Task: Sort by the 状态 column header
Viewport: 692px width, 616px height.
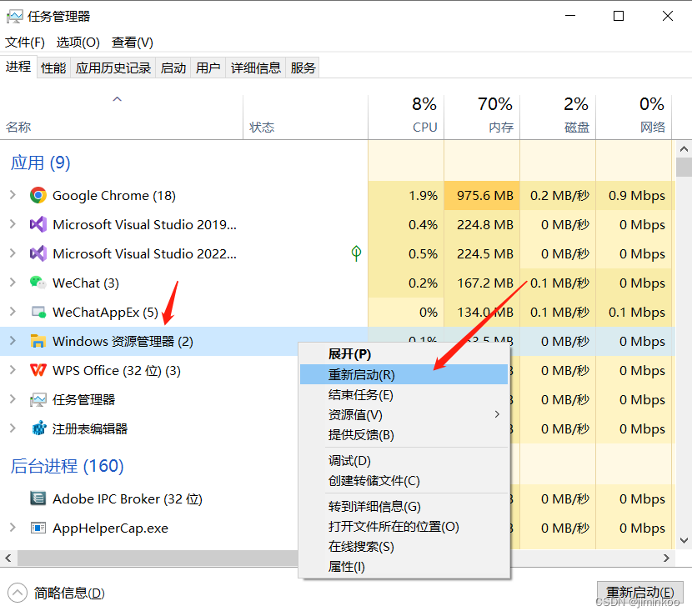Action: [x=305, y=118]
